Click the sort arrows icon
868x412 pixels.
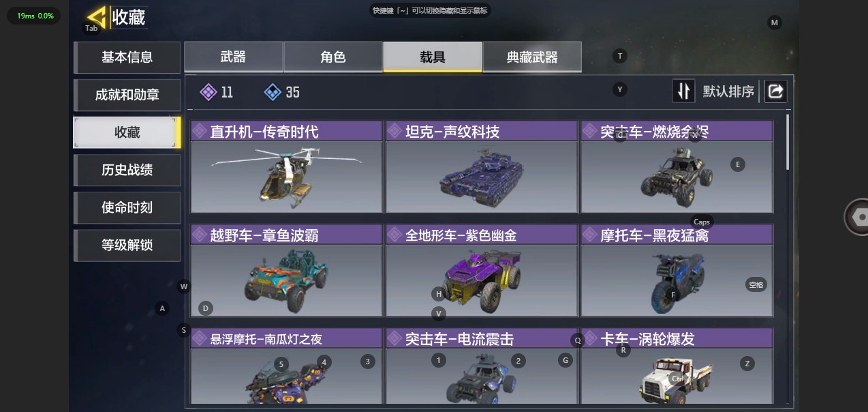point(683,91)
